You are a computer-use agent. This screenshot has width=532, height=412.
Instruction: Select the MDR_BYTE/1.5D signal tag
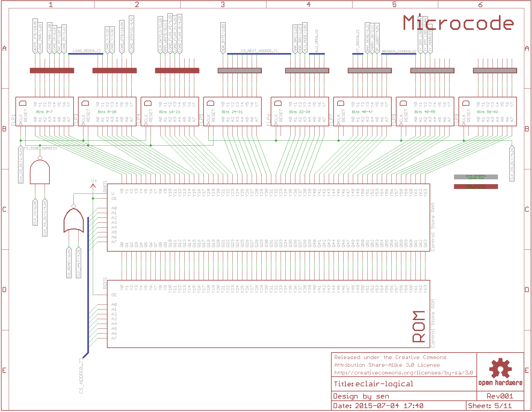point(223,38)
